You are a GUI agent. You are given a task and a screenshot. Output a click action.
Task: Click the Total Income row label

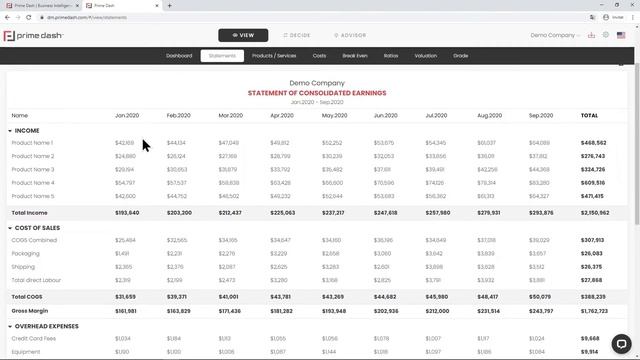[29, 213]
